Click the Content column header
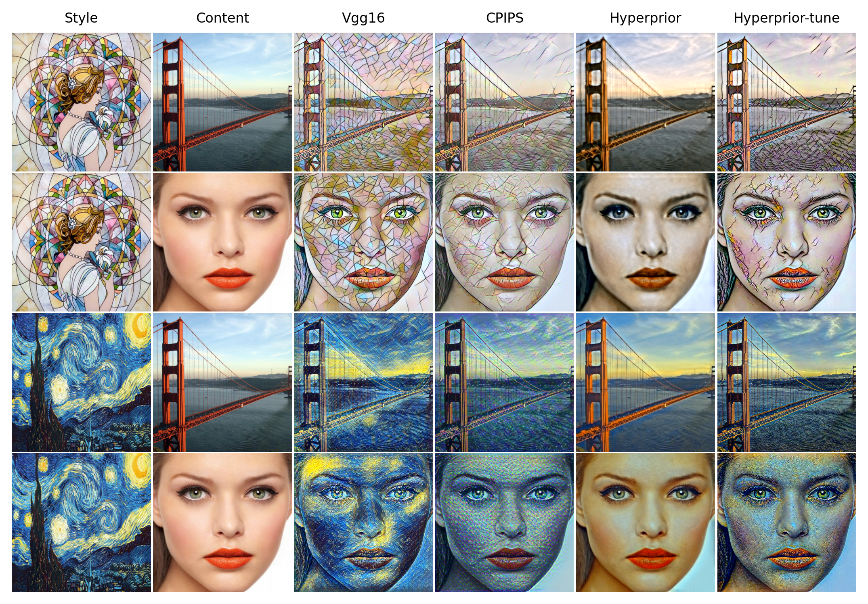The height and width of the screenshot is (604, 868). click(x=222, y=18)
